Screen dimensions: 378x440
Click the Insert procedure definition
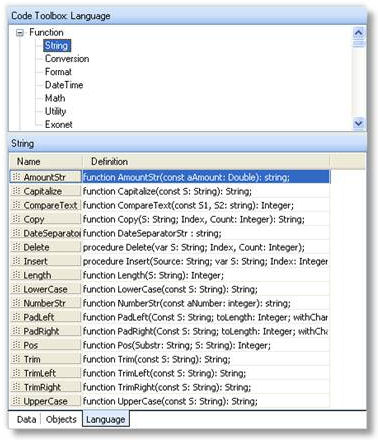tap(206, 261)
